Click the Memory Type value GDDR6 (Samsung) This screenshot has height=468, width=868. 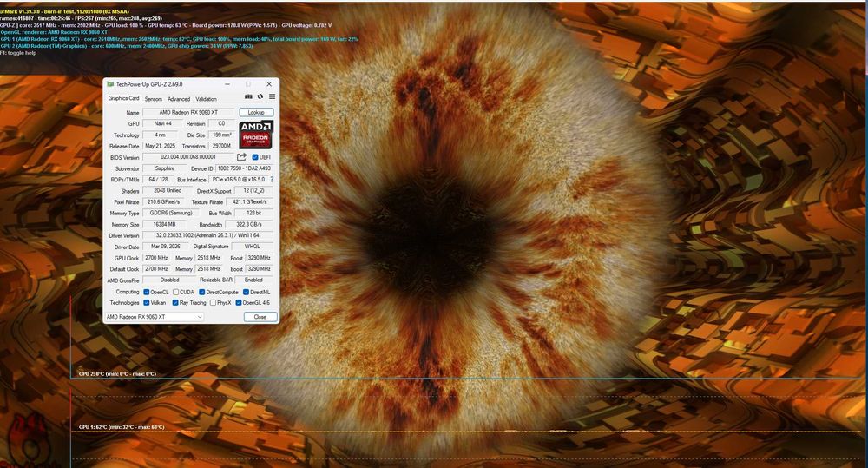170,213
